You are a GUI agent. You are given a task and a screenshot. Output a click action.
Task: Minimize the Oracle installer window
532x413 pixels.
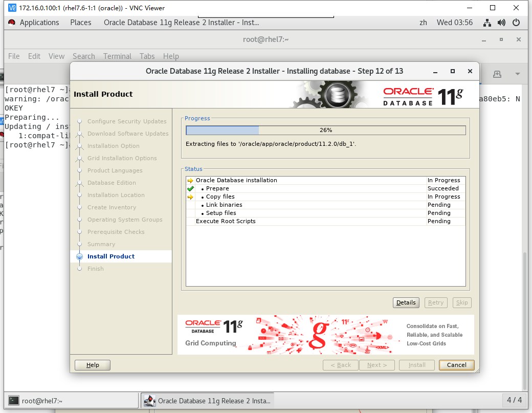coord(435,71)
